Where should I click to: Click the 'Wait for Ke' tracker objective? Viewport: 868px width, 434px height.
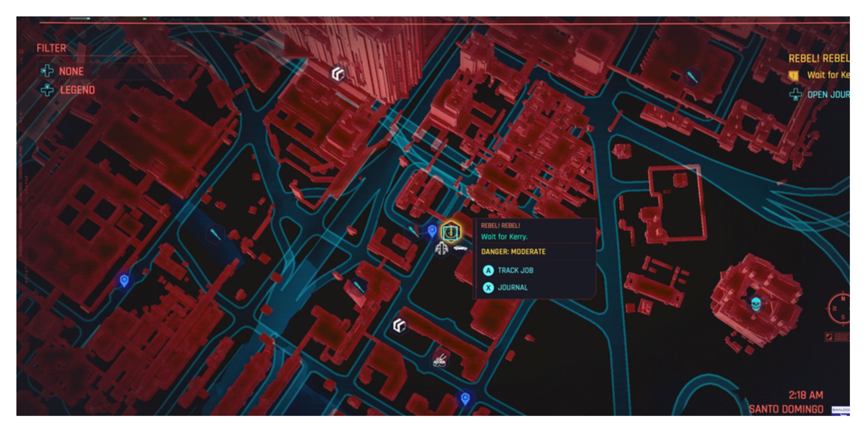pos(828,75)
